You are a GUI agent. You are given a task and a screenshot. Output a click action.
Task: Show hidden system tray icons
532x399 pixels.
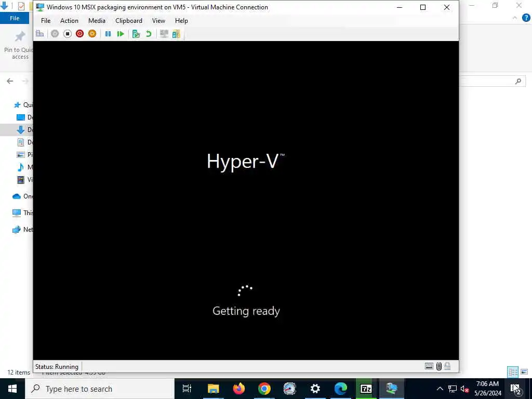440,389
